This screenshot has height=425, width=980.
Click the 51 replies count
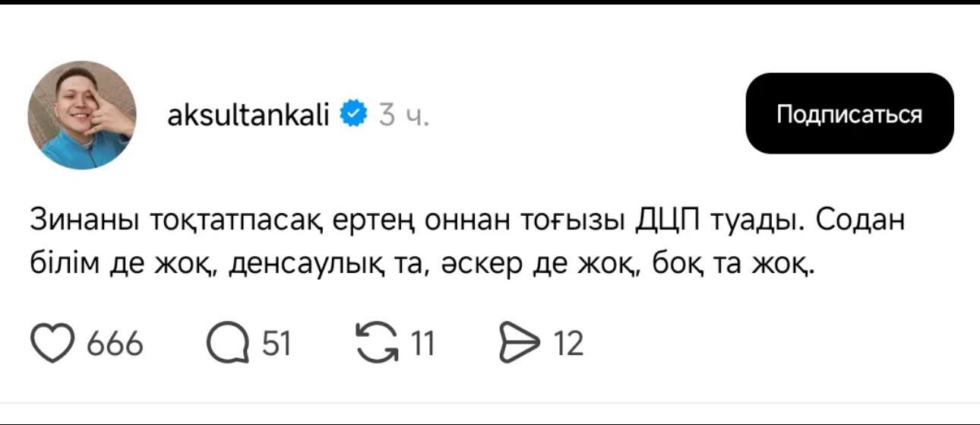pyautogui.click(x=277, y=345)
